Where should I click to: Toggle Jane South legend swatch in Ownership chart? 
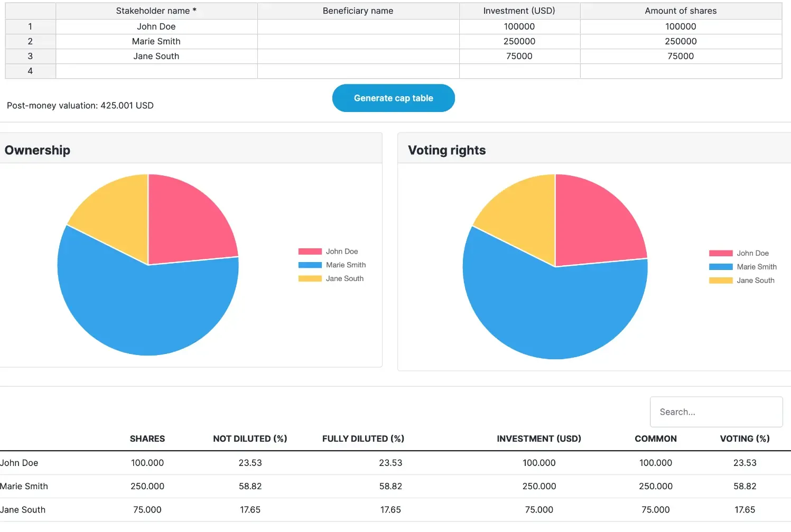pos(310,279)
